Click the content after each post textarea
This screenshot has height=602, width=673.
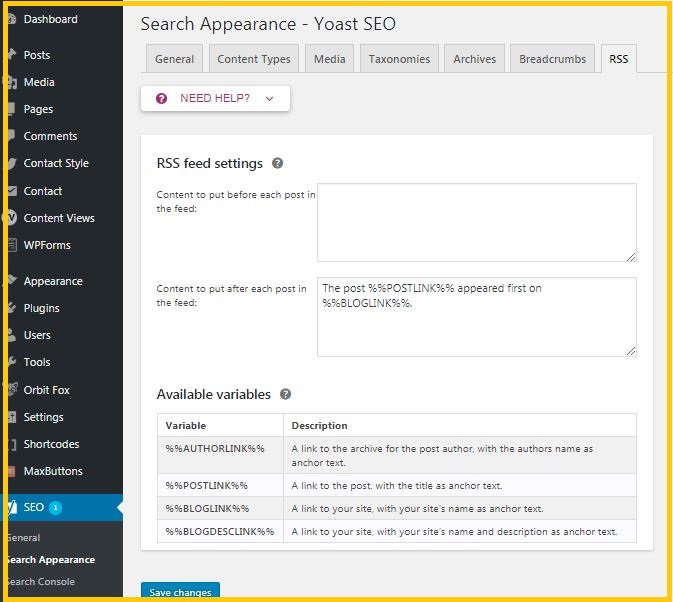477,317
